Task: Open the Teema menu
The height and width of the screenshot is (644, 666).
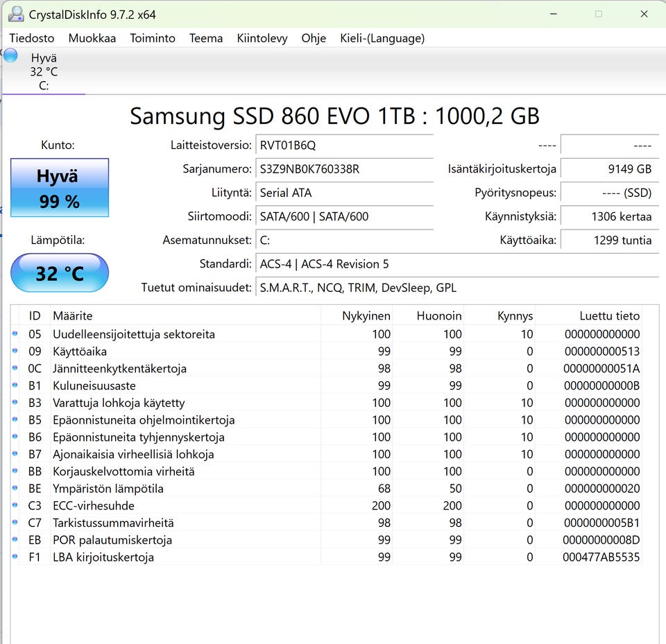Action: (x=206, y=38)
